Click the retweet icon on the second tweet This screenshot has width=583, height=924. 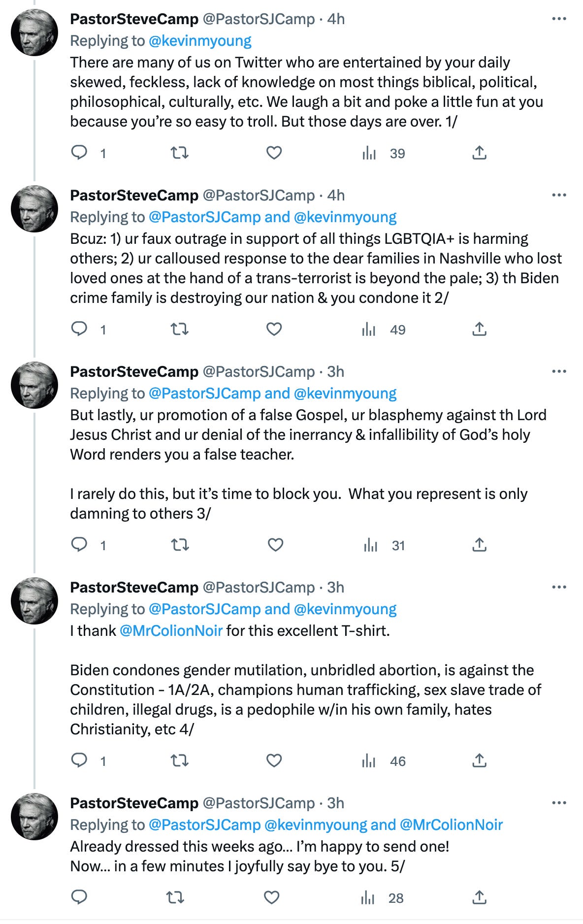(180, 329)
